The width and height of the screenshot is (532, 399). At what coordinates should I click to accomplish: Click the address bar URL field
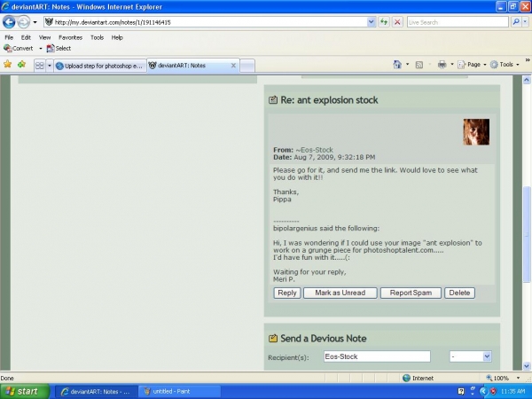pyautogui.click(x=205, y=22)
